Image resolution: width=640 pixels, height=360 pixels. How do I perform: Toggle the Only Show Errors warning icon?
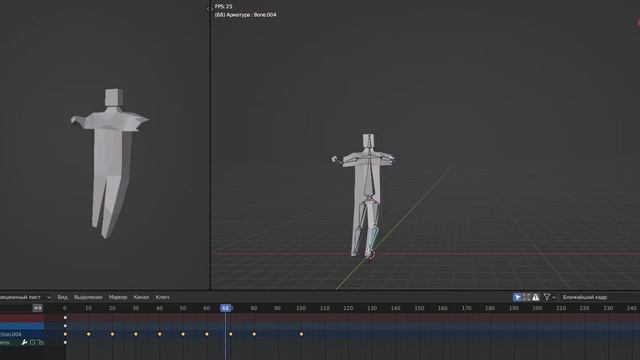tap(536, 297)
